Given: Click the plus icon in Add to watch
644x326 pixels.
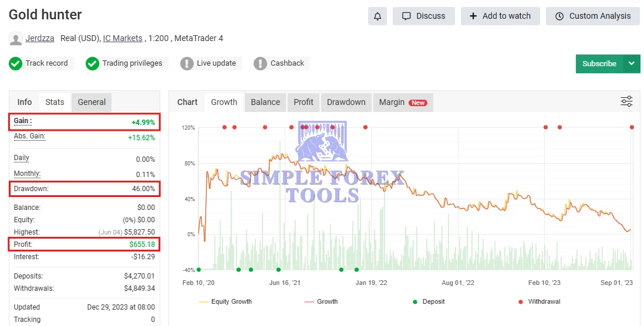Looking at the screenshot, I should [473, 16].
